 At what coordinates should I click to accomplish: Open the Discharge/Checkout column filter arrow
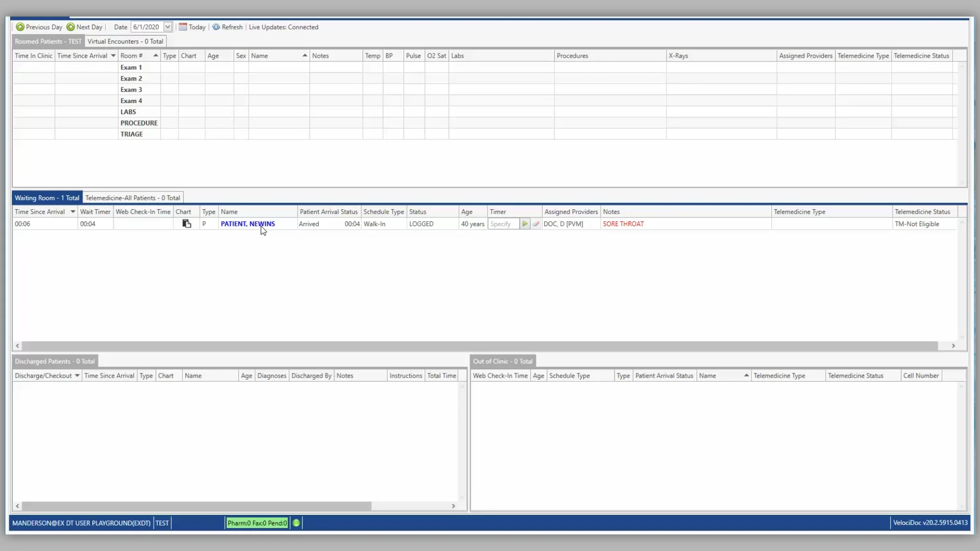click(77, 375)
